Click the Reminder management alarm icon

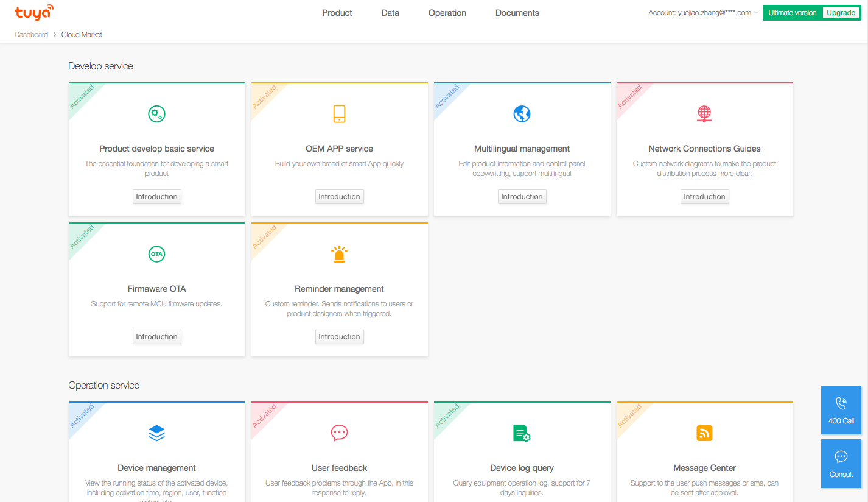(x=339, y=254)
